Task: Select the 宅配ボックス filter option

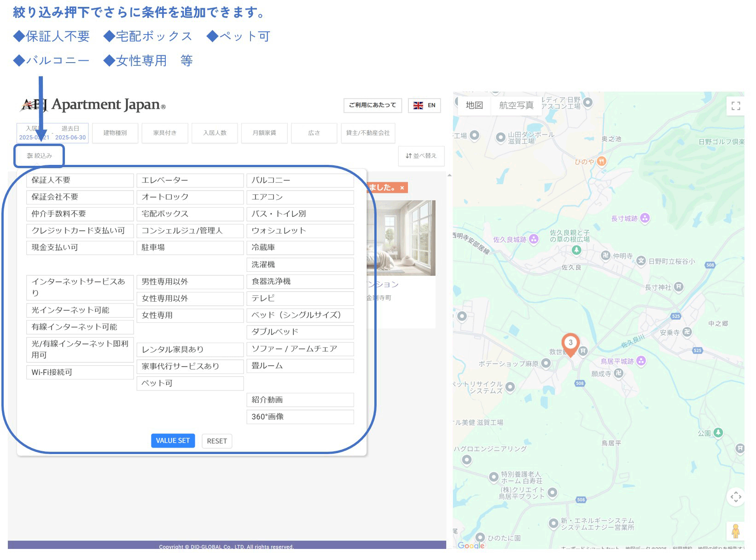Action: 190,214
